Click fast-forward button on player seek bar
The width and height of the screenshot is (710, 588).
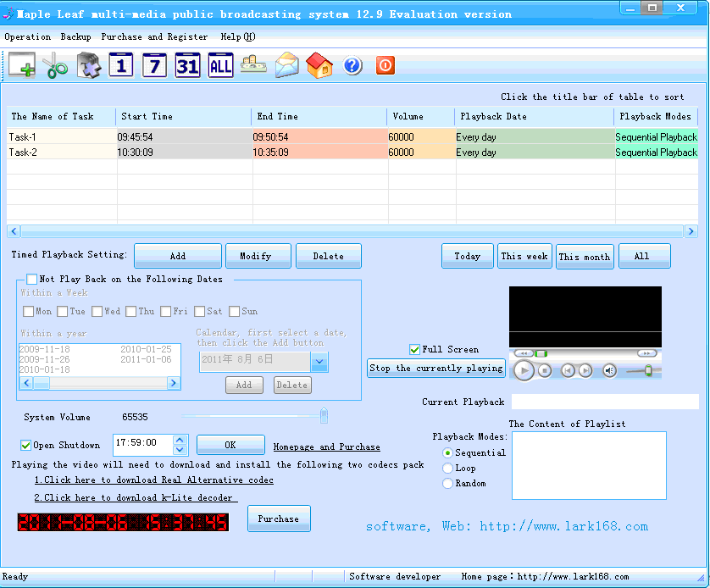646,353
